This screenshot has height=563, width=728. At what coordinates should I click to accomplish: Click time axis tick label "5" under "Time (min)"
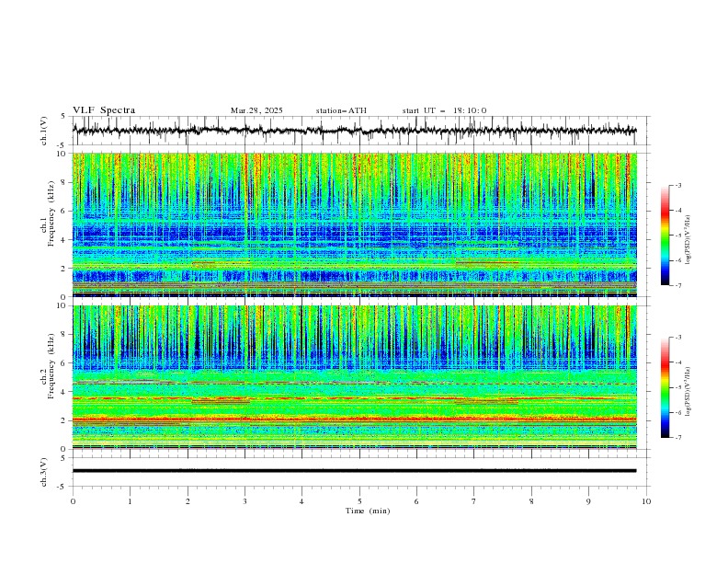click(359, 501)
